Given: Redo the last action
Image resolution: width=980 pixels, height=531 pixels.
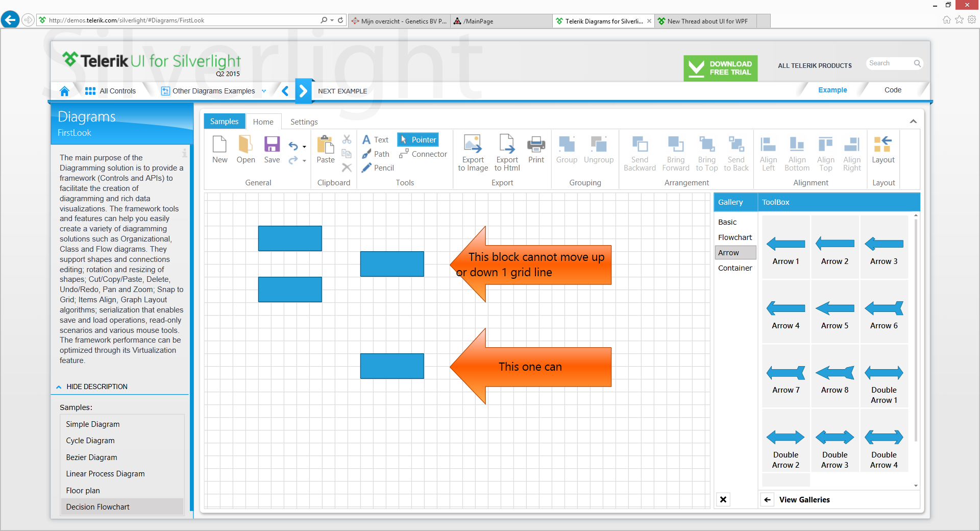Looking at the screenshot, I should click(293, 160).
